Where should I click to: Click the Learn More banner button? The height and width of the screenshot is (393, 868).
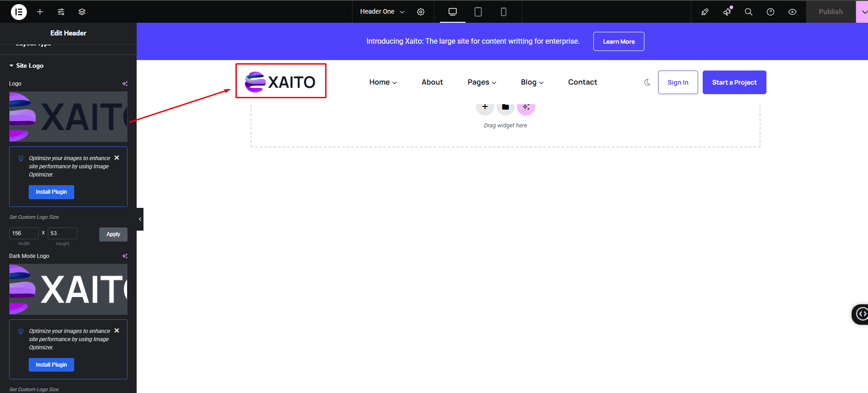(618, 41)
